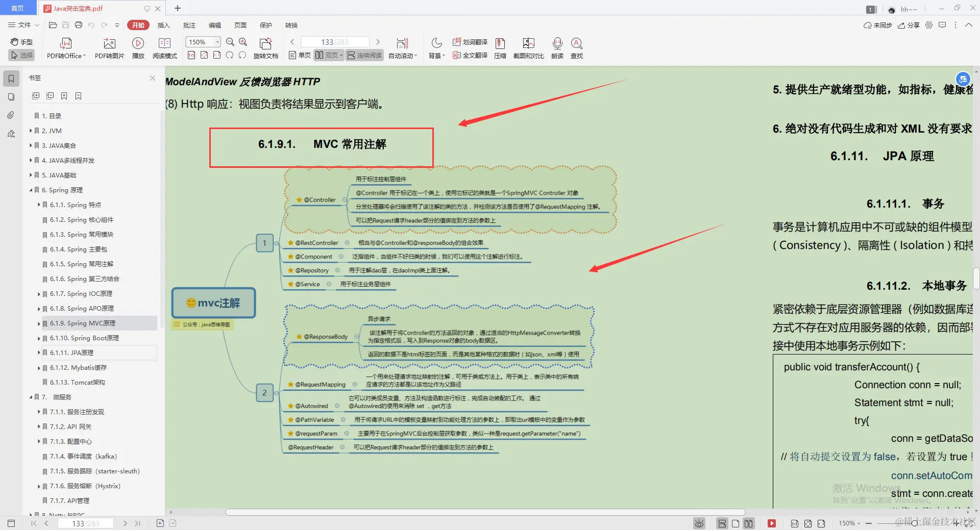Open the 查找 search tool

(x=576, y=47)
